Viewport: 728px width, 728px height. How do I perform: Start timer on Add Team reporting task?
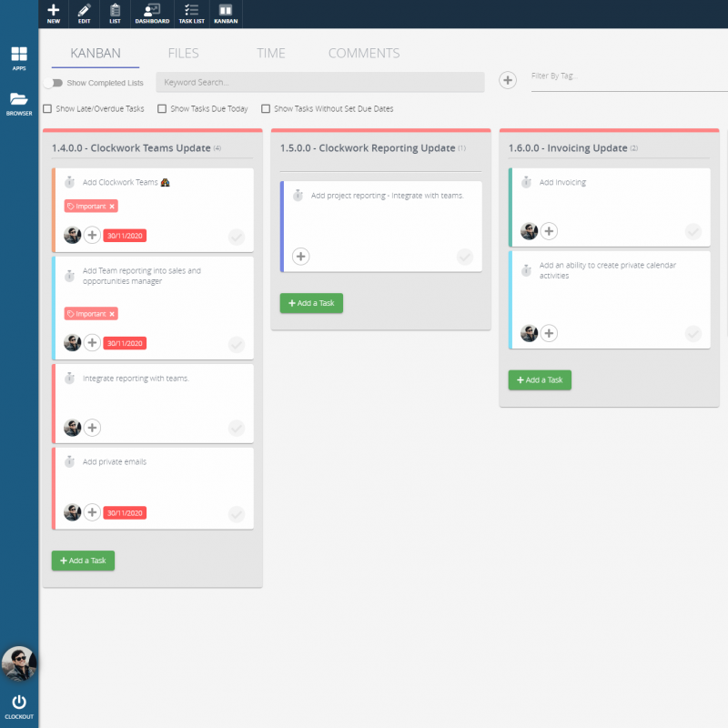(70, 276)
